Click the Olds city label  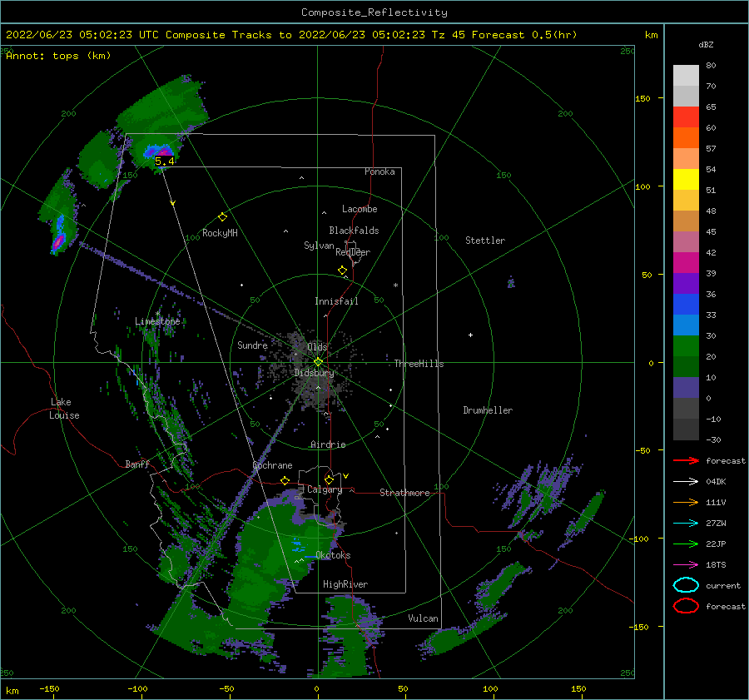[317, 346]
